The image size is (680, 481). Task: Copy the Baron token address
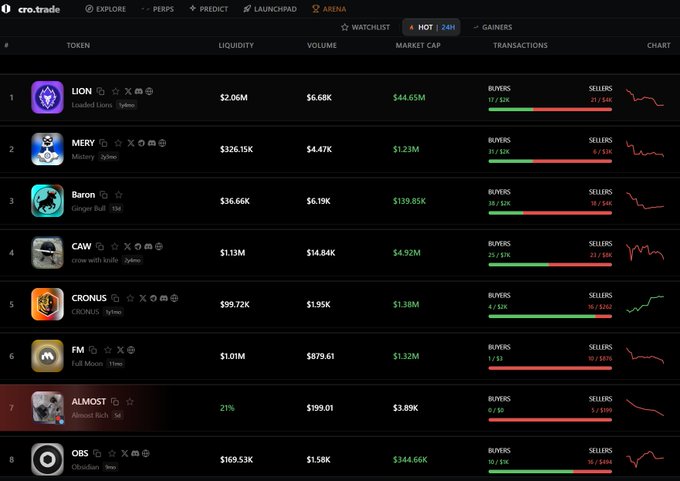click(x=104, y=194)
